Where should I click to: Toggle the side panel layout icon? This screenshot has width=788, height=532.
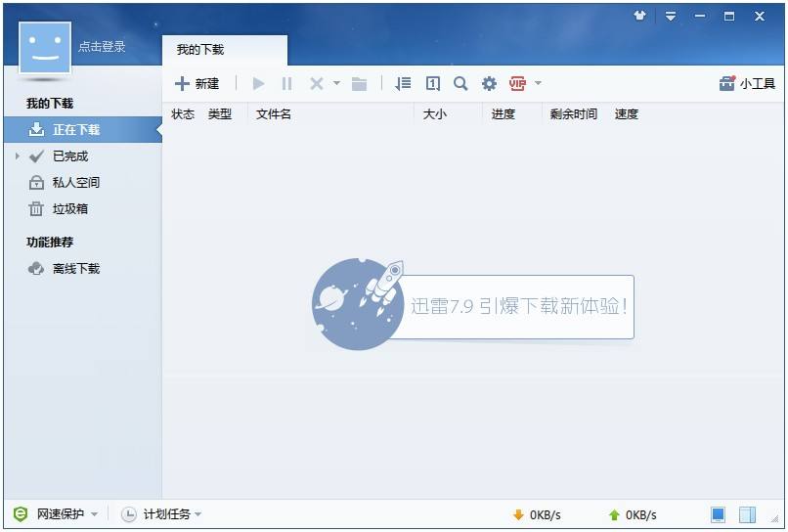click(747, 514)
